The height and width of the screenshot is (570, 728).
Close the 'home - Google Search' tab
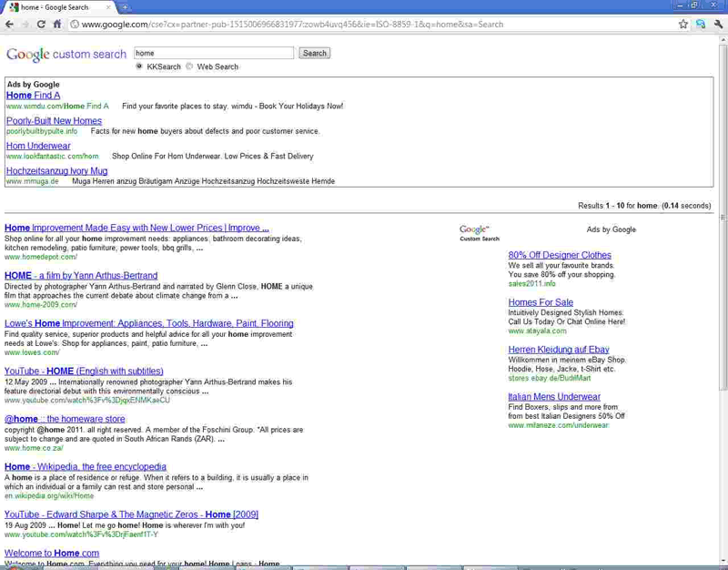tap(108, 7)
